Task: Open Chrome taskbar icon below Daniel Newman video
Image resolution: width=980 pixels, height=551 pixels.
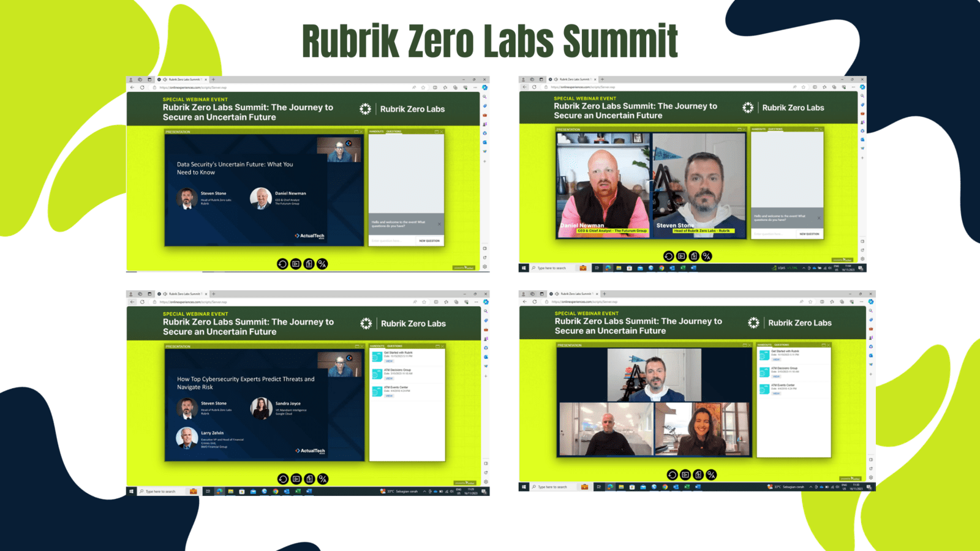Action: coord(661,268)
